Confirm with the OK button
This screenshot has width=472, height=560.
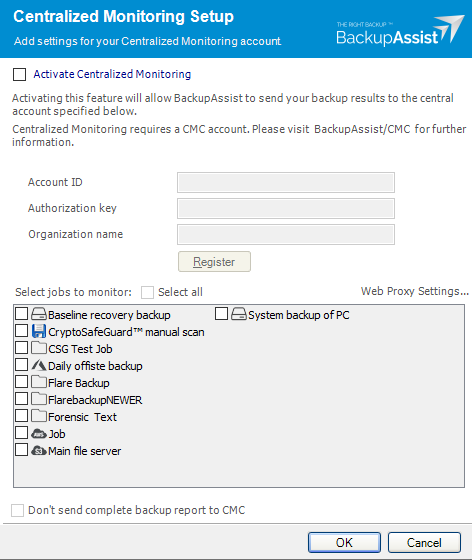pyautogui.click(x=344, y=542)
